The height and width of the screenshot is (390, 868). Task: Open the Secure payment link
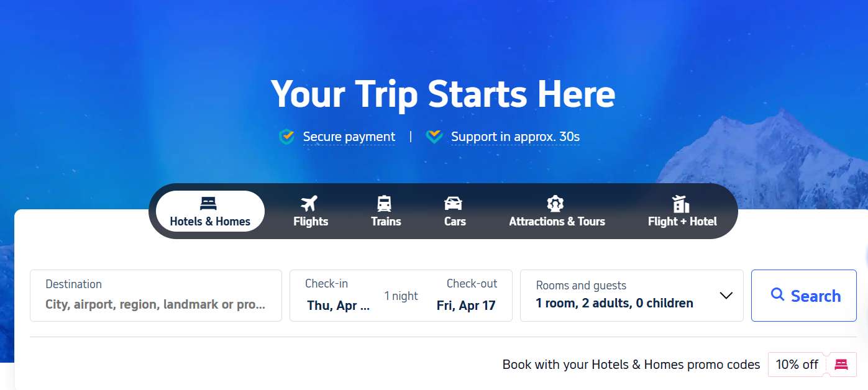[349, 137]
